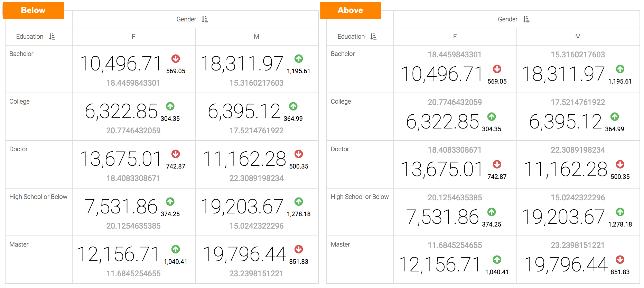Click green up arrow beside 1,040.41 in Above table
The height and width of the screenshot is (288, 644).
[x=497, y=260]
